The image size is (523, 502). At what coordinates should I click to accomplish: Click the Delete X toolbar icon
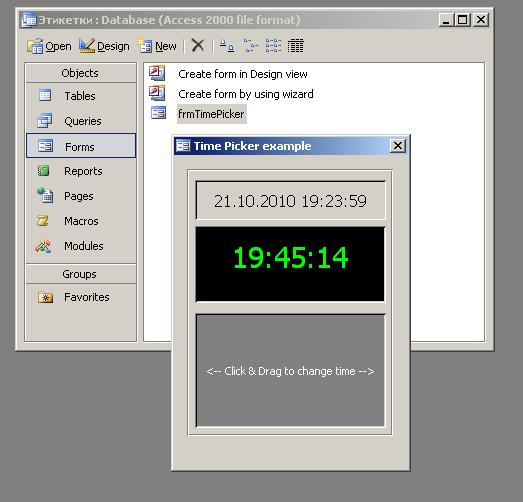tap(198, 45)
